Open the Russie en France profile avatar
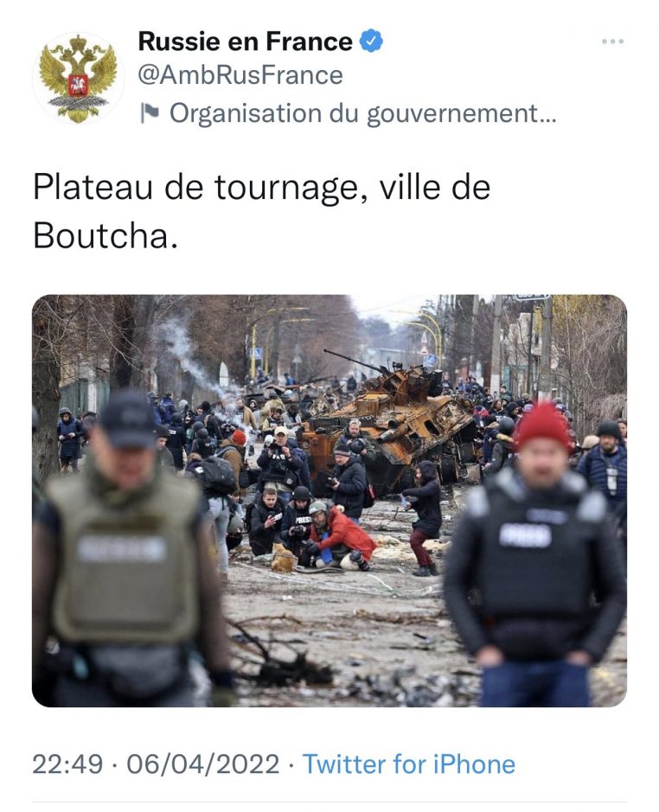The height and width of the screenshot is (812, 659). 78,78
